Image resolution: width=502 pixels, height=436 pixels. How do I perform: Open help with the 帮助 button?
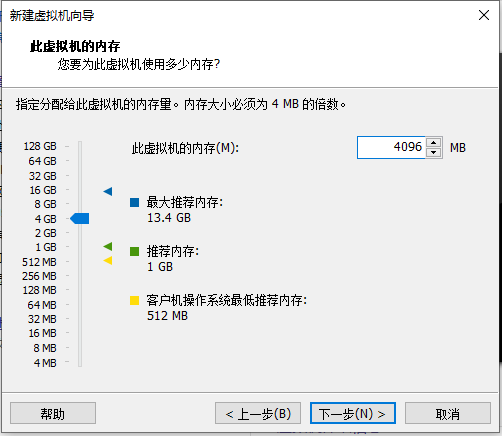click(53, 413)
